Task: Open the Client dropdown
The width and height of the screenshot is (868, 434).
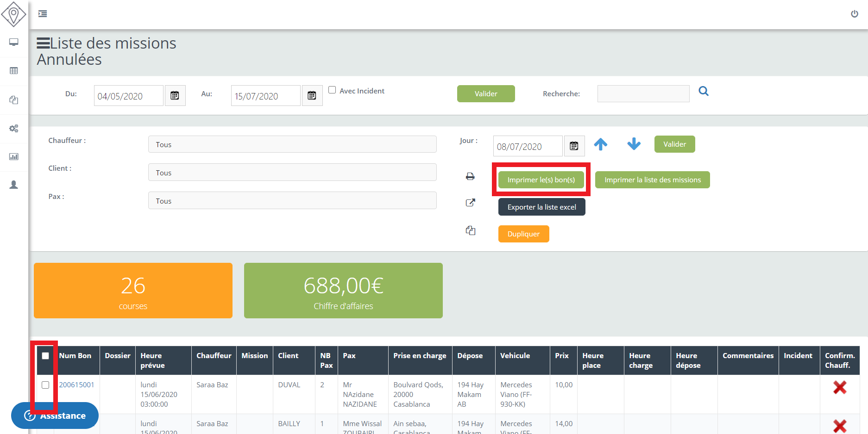Action: pyautogui.click(x=292, y=173)
